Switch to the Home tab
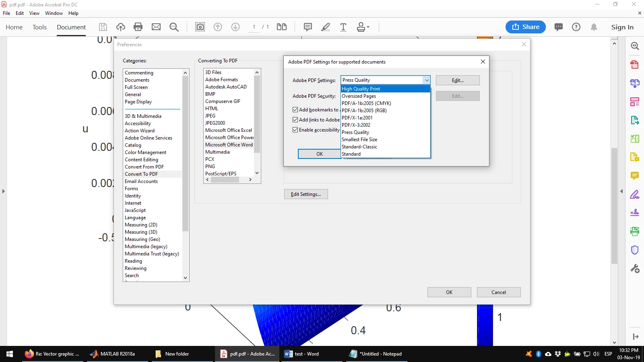The width and height of the screenshot is (644, 362). 14,27
